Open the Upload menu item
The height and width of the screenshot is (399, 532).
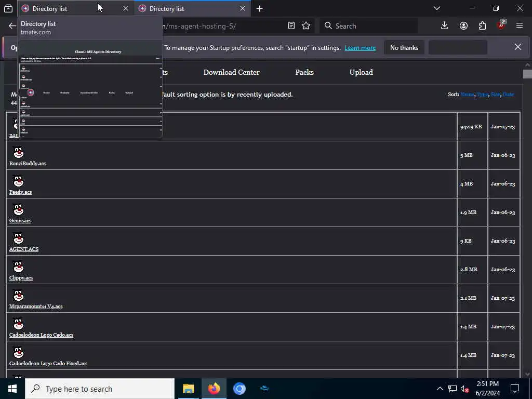(361, 72)
